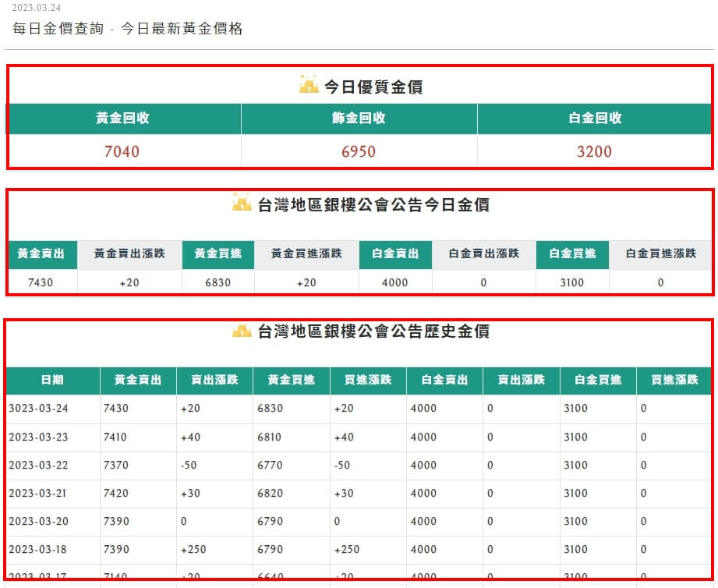
Task: Click 7410 gold sell price on 2023-03-23
Action: pos(115,437)
